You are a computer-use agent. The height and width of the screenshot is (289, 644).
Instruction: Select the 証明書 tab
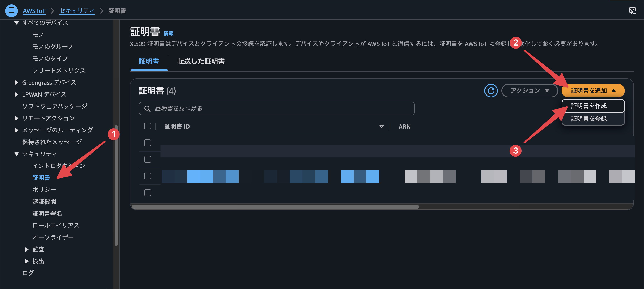click(x=149, y=62)
